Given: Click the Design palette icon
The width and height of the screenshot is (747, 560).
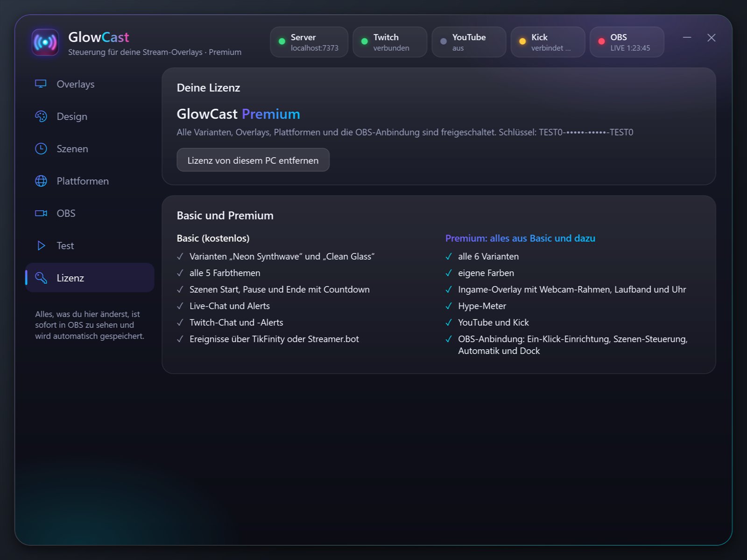Looking at the screenshot, I should click(41, 116).
